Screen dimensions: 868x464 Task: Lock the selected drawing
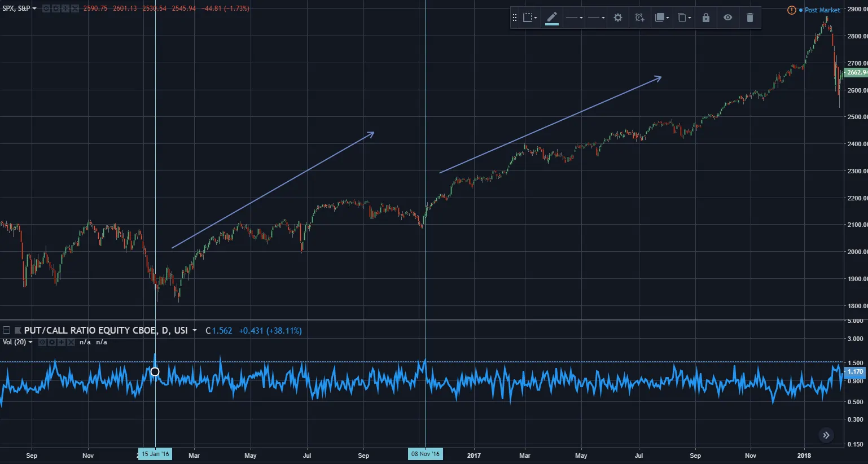(x=706, y=17)
